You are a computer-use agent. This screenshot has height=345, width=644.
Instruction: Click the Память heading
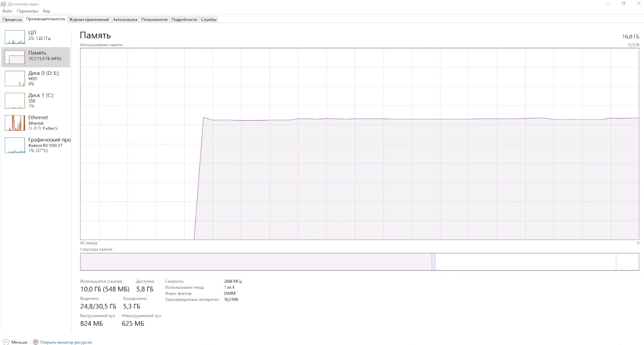[x=95, y=35]
